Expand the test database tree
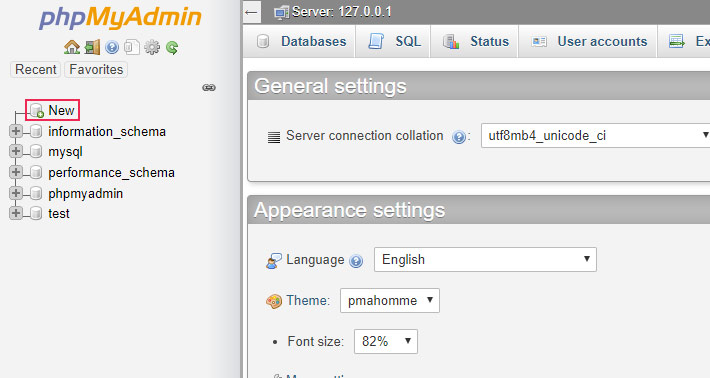Viewport: 710px width, 378px height. click(16, 213)
